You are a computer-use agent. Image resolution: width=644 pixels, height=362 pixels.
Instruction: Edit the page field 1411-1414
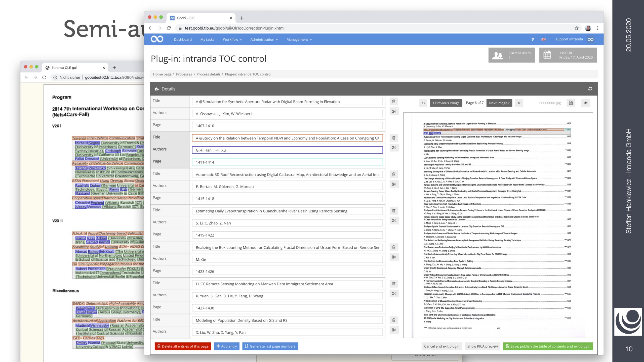pos(287,162)
